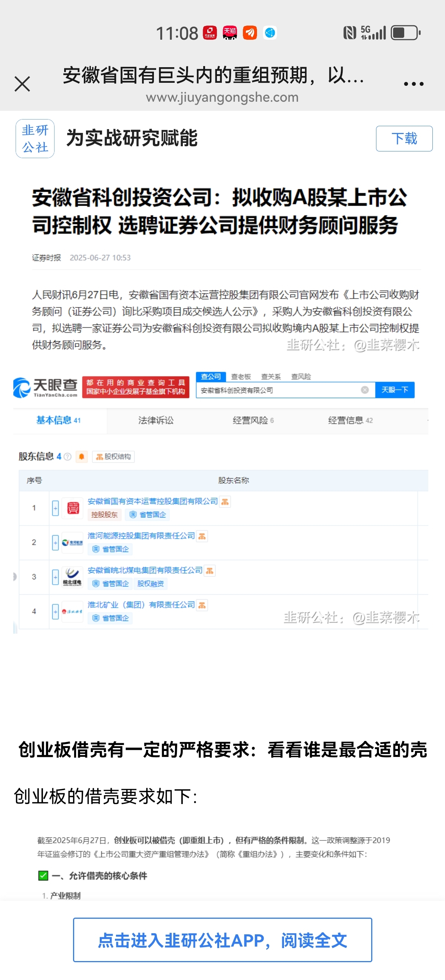Tap the battery icon in status bar
The width and height of the screenshot is (445, 980).
coord(406,33)
